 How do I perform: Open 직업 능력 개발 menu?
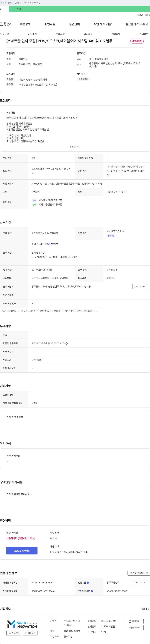[x=103, y=24]
